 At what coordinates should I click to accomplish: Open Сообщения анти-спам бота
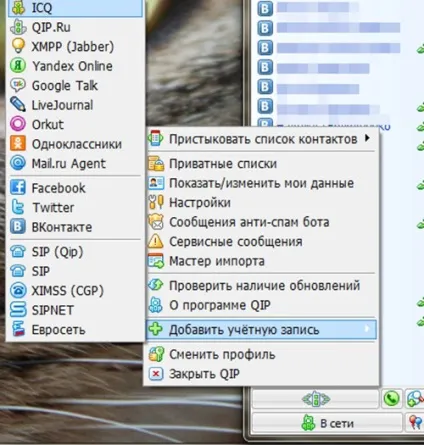point(262,222)
